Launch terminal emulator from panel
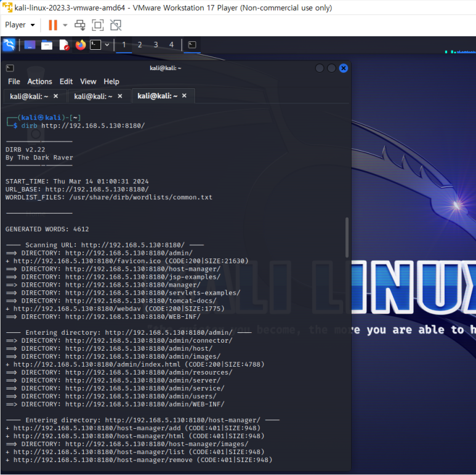Image resolution: width=476 pixels, height=475 pixels. (95, 45)
